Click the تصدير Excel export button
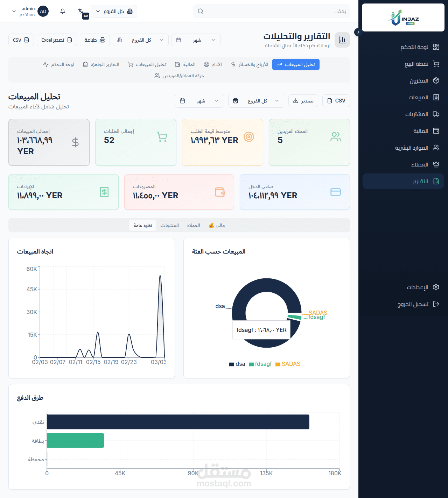Image resolution: width=448 pixels, height=498 pixels. click(x=57, y=40)
